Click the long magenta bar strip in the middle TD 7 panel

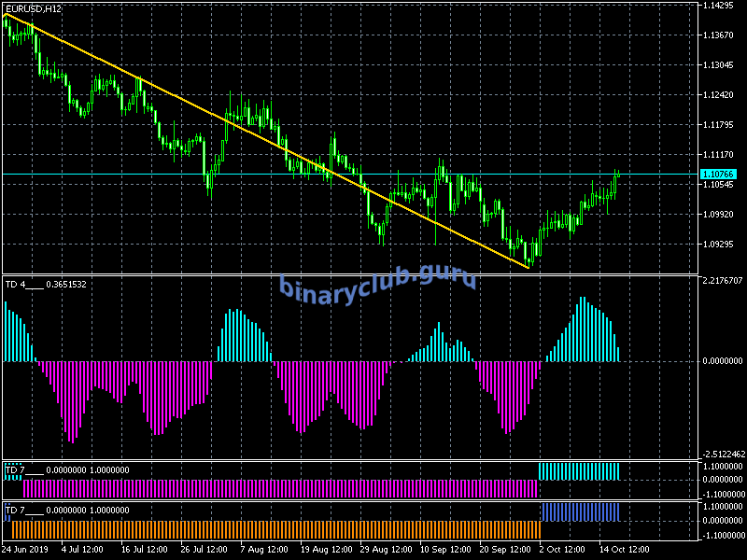click(280, 488)
